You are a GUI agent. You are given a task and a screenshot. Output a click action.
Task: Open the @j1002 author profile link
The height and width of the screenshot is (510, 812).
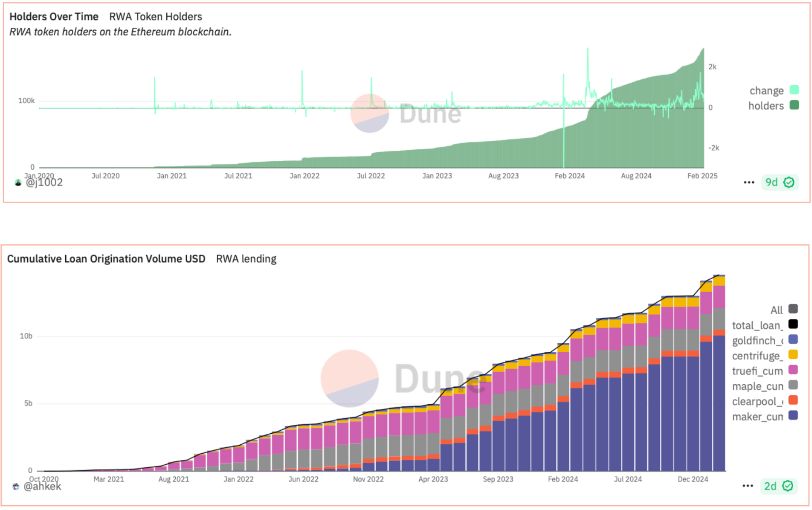pyautogui.click(x=44, y=183)
